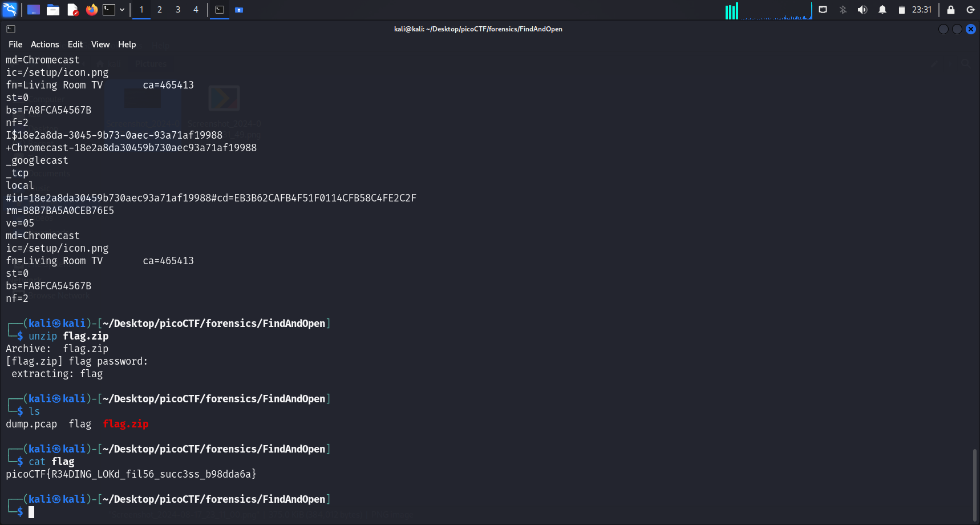Screen dimensions: 980x525
Task: Click the show desktop panel icon
Action: point(34,10)
